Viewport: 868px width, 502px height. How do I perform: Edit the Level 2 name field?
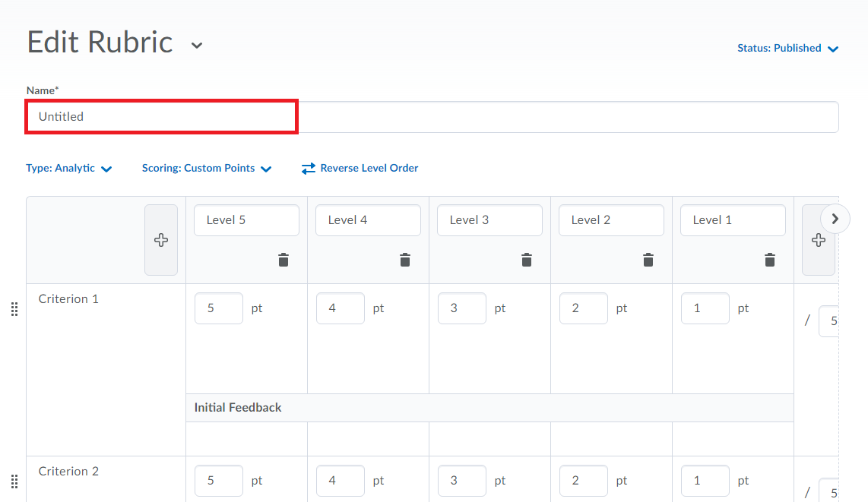[611, 220]
